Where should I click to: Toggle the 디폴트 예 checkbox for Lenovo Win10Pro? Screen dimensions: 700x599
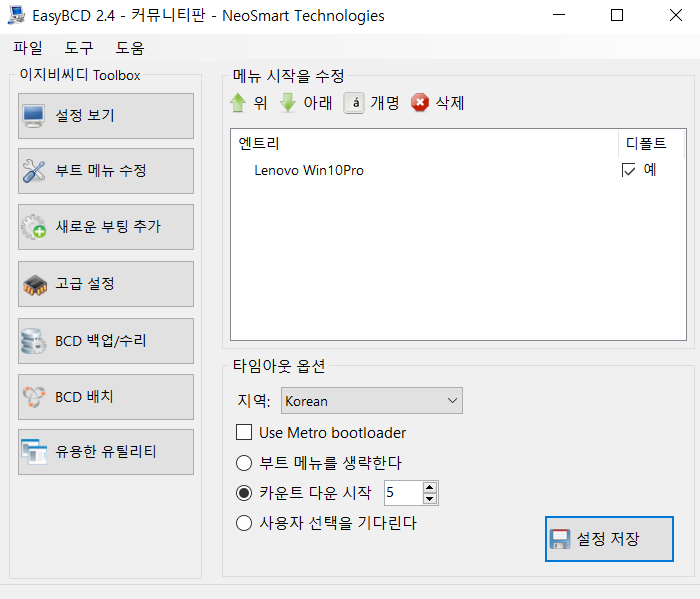click(628, 170)
